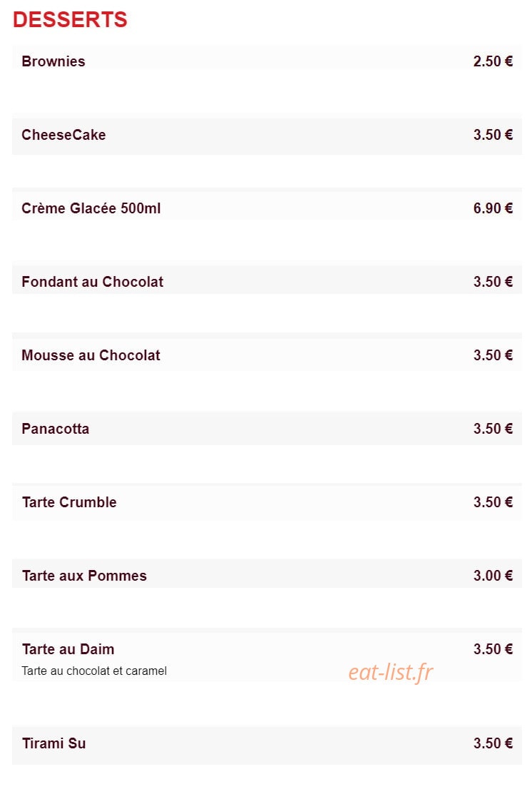
Task: Click the CheeseCake 3.50 € price
Action: [x=493, y=135]
